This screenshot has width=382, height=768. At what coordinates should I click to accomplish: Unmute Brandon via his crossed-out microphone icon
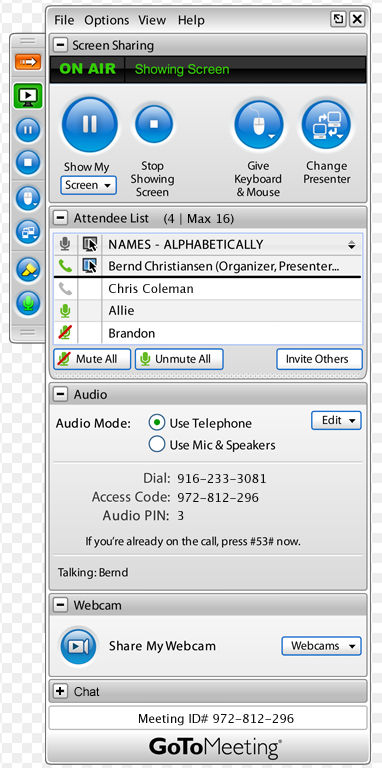(65, 333)
